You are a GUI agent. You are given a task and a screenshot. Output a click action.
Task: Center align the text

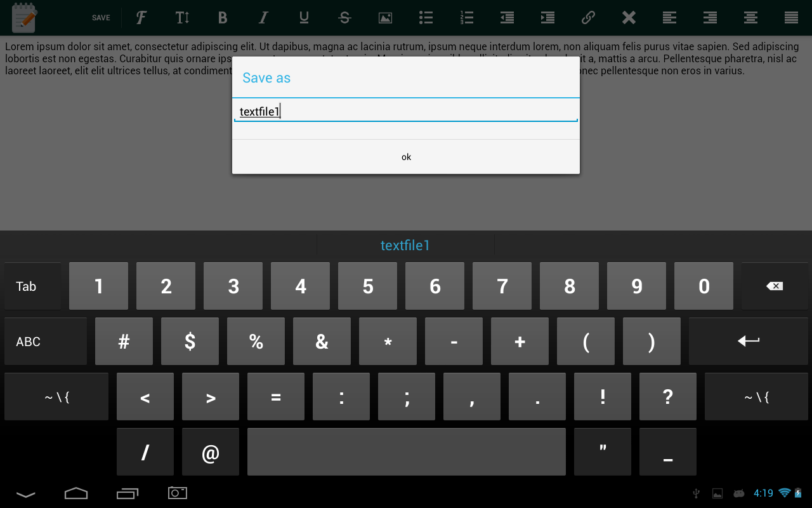tap(750, 18)
